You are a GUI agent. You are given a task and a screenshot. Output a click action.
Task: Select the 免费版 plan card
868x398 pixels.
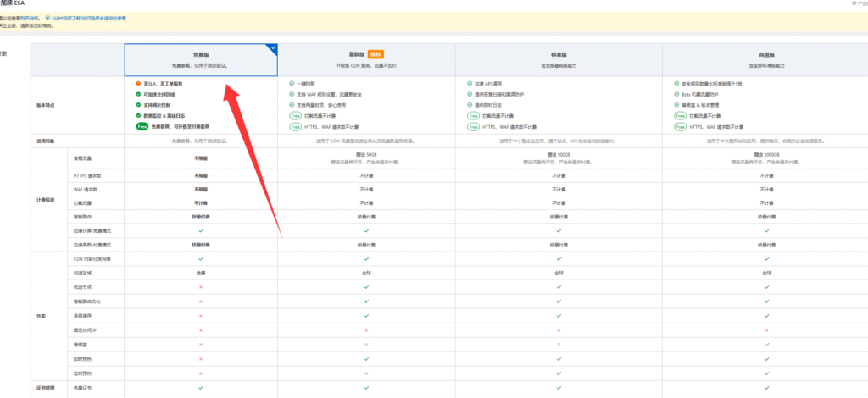point(200,58)
